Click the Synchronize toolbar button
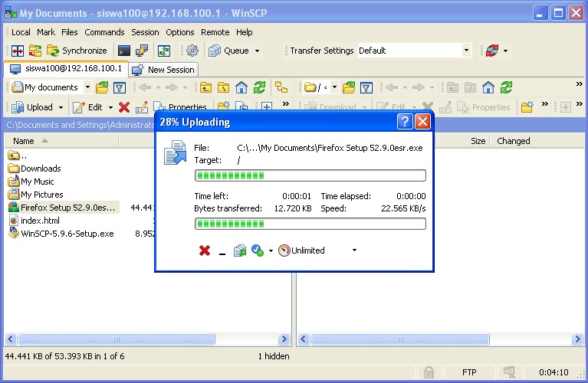The image size is (588, 383). click(x=77, y=51)
